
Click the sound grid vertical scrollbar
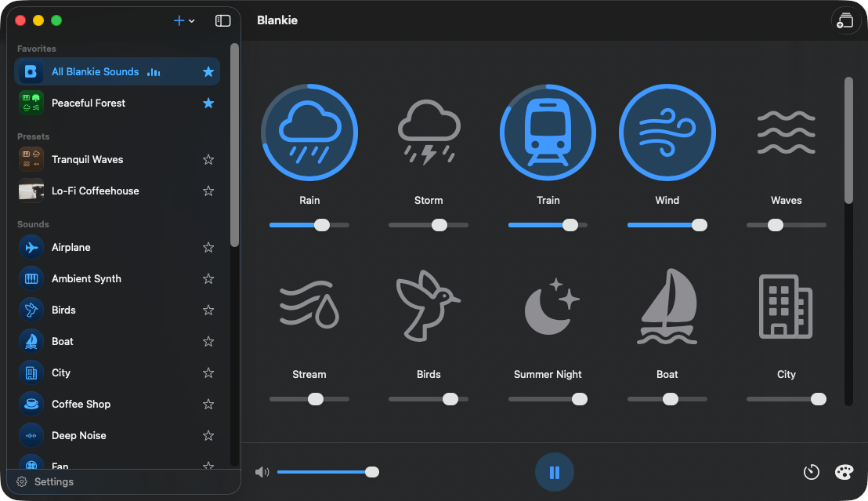[848, 140]
